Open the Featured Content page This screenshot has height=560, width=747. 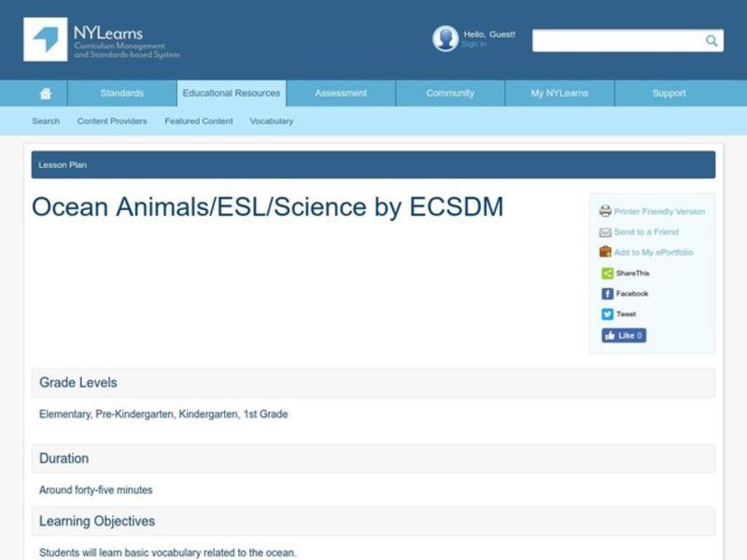(x=199, y=120)
